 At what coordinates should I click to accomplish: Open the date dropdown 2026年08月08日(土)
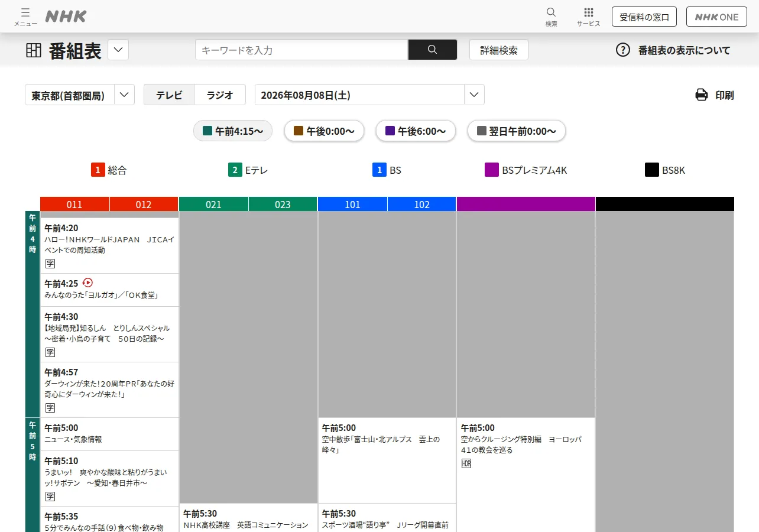[x=369, y=95]
